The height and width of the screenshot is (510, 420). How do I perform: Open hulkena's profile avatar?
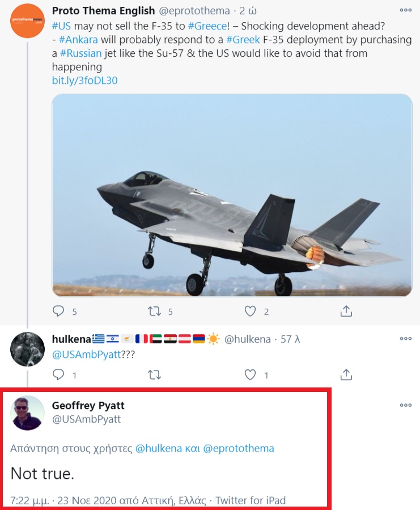[x=28, y=349]
